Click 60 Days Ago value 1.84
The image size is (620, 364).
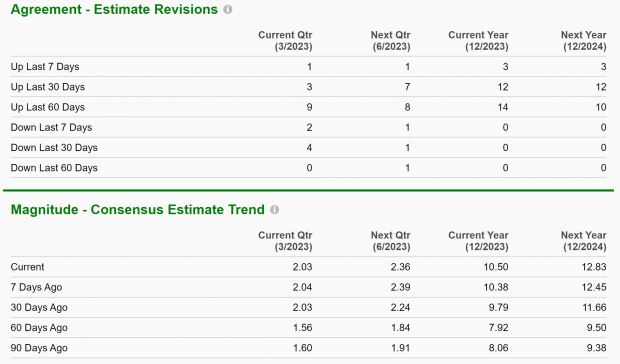401,328
